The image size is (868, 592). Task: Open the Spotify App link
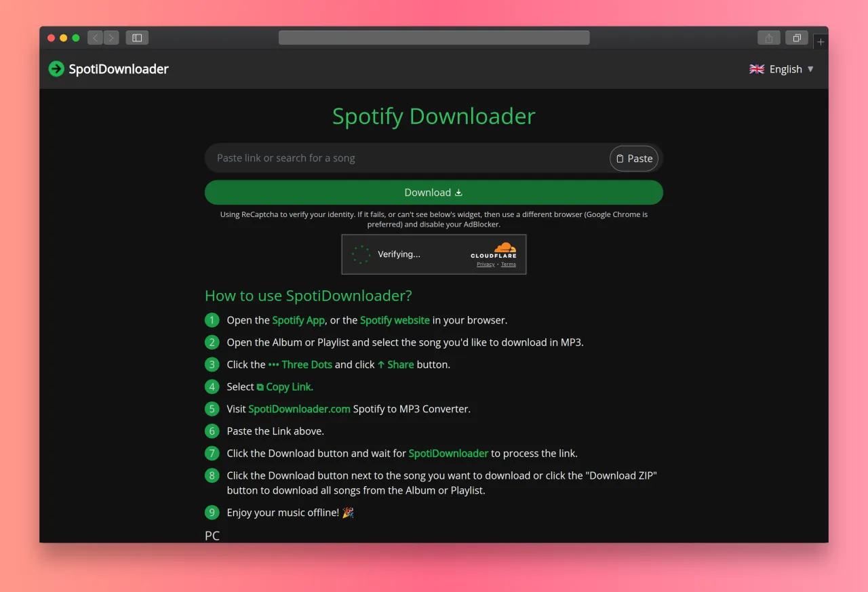pos(298,320)
